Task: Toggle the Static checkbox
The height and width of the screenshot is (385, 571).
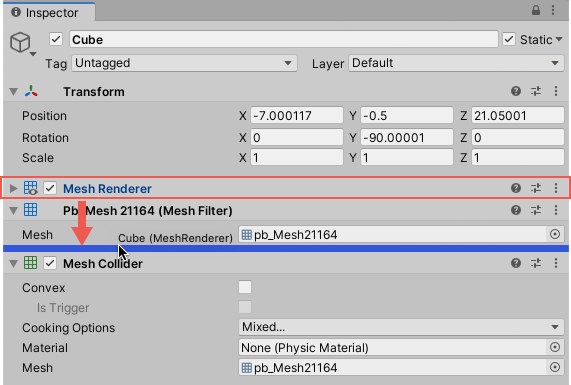Action: tap(509, 39)
